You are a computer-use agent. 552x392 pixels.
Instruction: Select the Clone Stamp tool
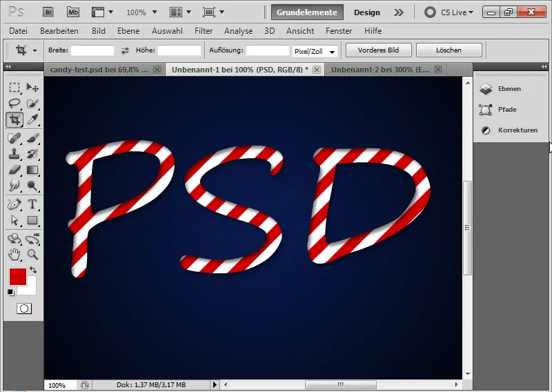(14, 154)
